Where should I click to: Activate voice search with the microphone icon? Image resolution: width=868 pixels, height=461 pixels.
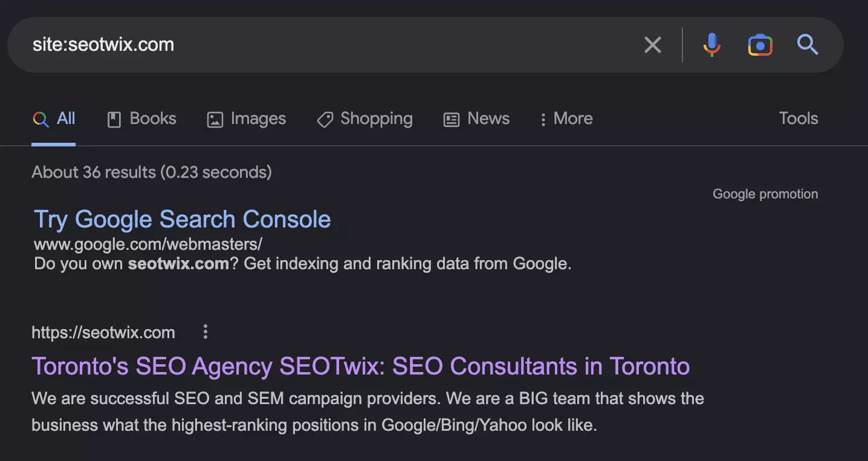pyautogui.click(x=712, y=45)
